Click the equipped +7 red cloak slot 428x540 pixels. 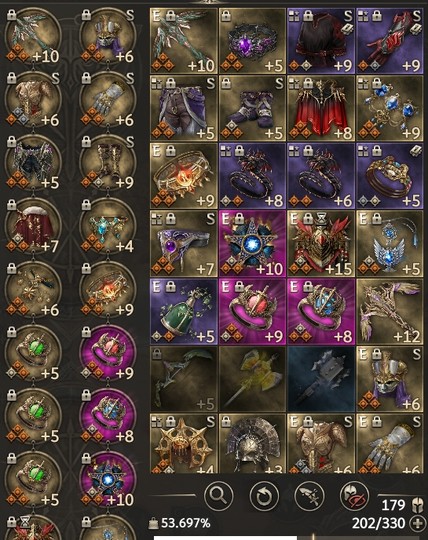[x=33, y=226]
